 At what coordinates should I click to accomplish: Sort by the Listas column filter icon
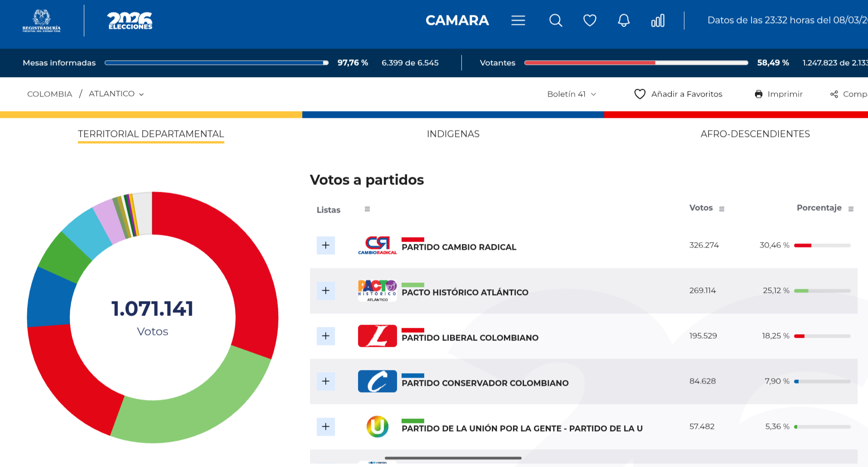pyautogui.click(x=367, y=209)
